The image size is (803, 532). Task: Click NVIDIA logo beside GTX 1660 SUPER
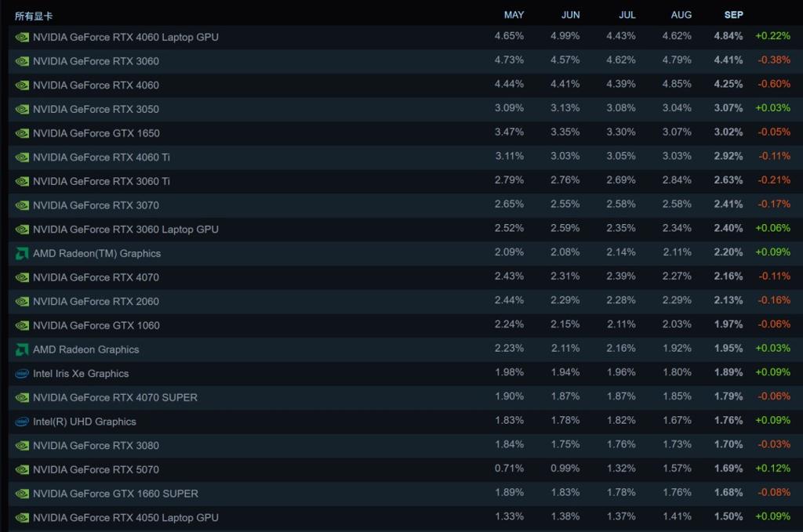click(22, 494)
